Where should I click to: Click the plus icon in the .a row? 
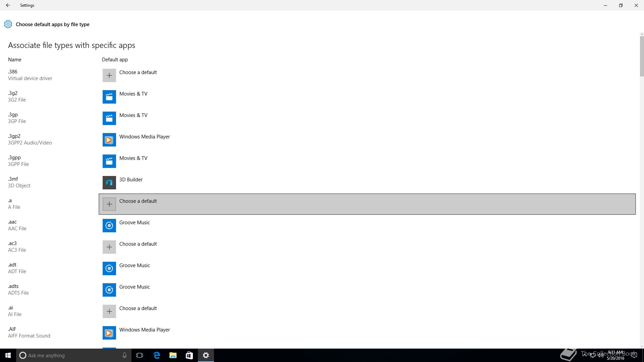tap(109, 204)
